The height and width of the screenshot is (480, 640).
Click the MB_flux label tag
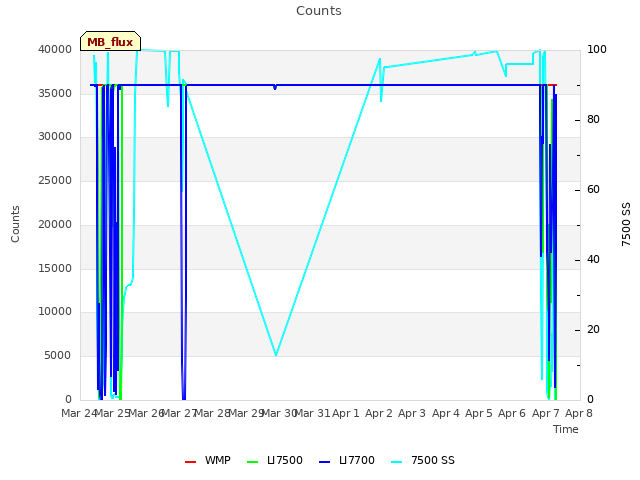click(x=110, y=41)
